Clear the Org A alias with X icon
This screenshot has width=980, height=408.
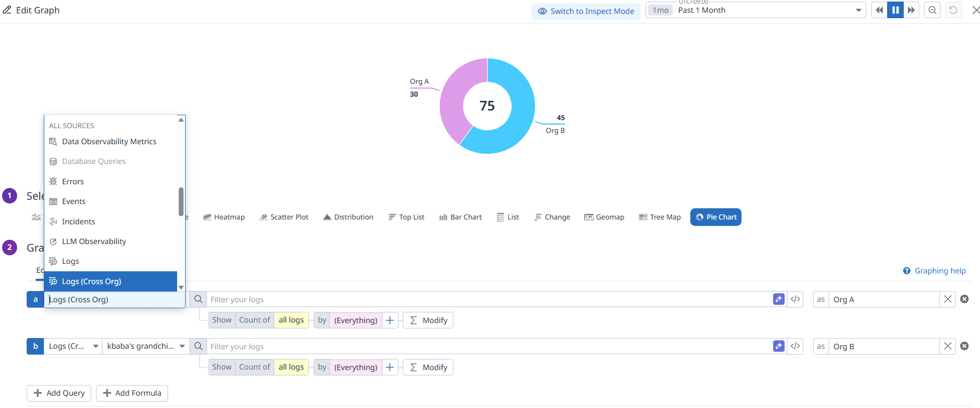[x=947, y=300]
